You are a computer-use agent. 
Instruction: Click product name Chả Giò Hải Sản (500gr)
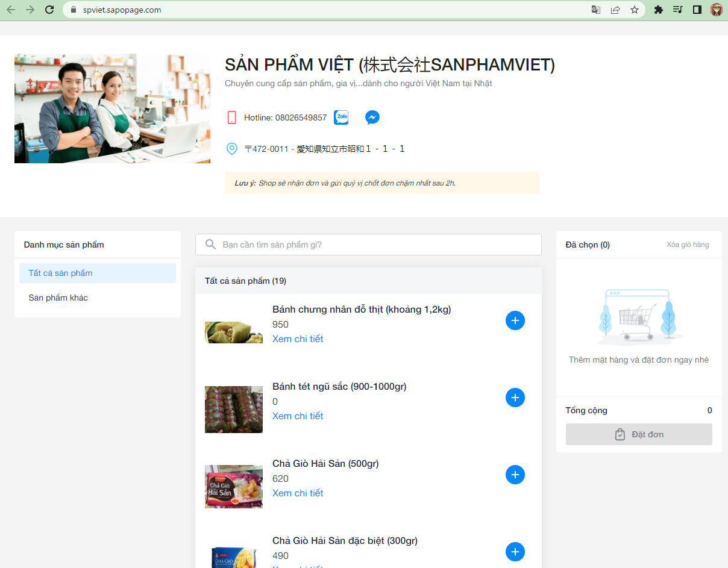325,464
